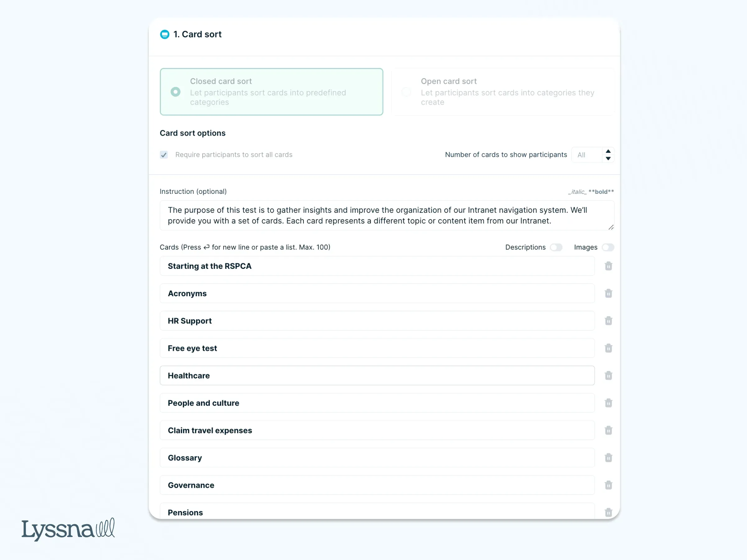This screenshot has height=560, width=747.
Task: Increase number of cards with up arrow
Action: (x=608, y=152)
